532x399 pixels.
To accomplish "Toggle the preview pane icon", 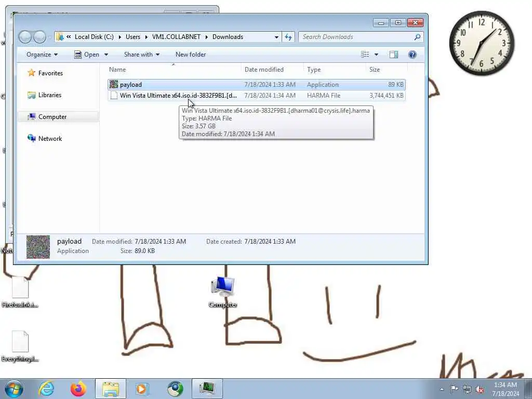I will tap(394, 55).
